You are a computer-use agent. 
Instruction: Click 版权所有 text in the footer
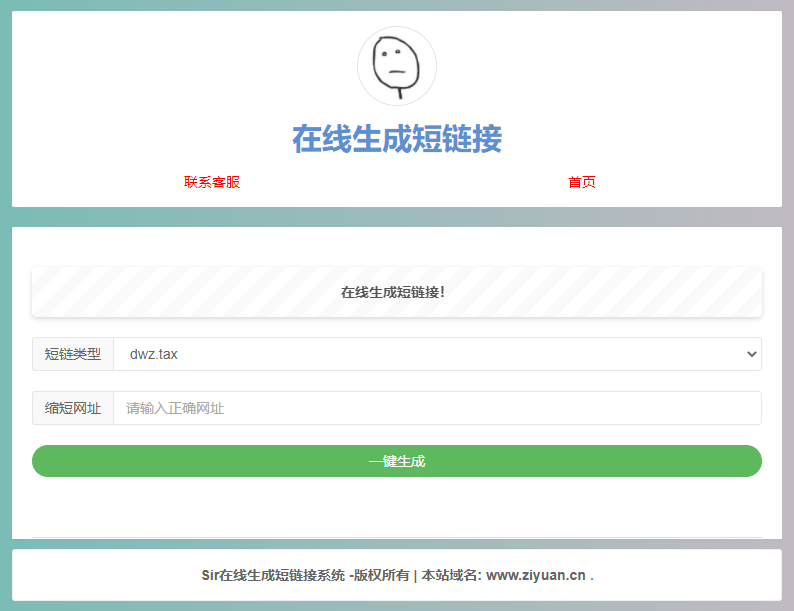[x=381, y=575]
